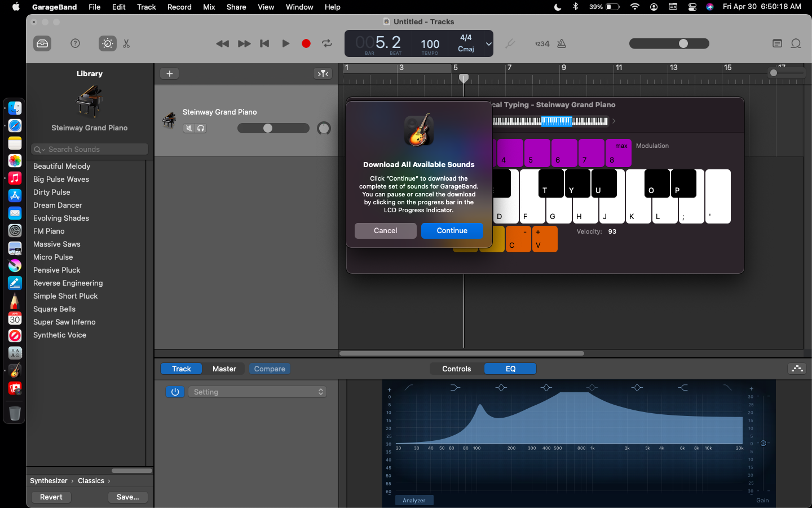Viewport: 812px width, 508px height.
Task: Open the Cmaj key signature pop-up
Action: coord(466,49)
